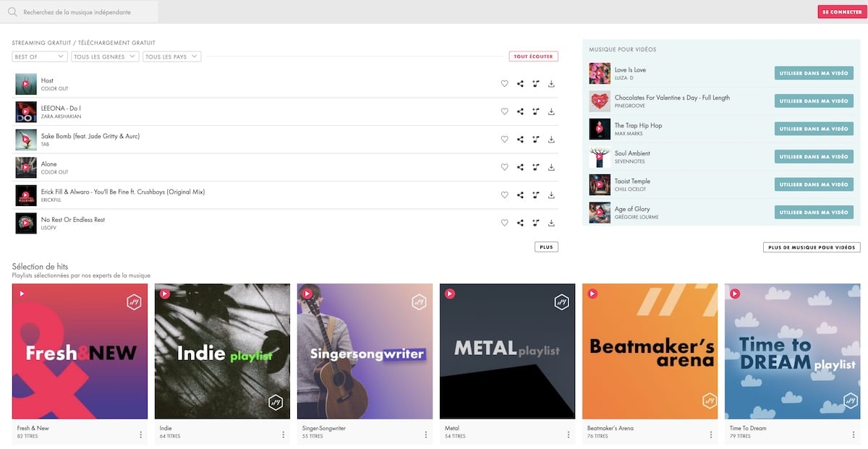Click the TOUT ÉCOUTER button
Screen dimensions: 868x449
point(534,56)
